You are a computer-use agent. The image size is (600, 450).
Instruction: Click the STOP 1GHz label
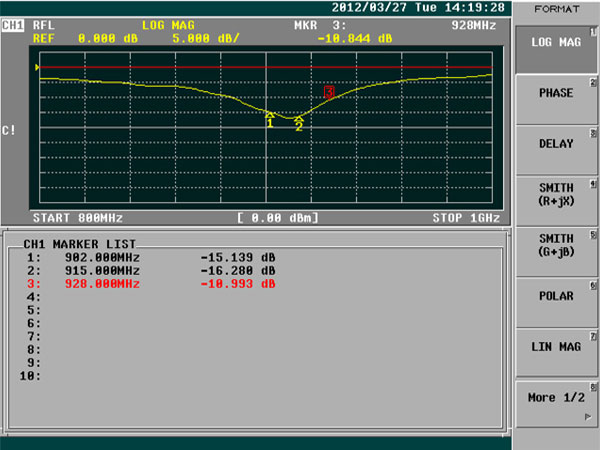point(466,218)
